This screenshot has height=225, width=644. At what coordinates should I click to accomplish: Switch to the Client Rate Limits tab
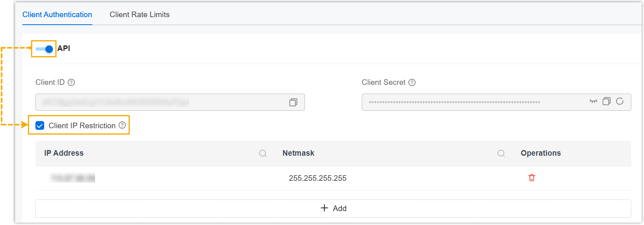click(139, 15)
